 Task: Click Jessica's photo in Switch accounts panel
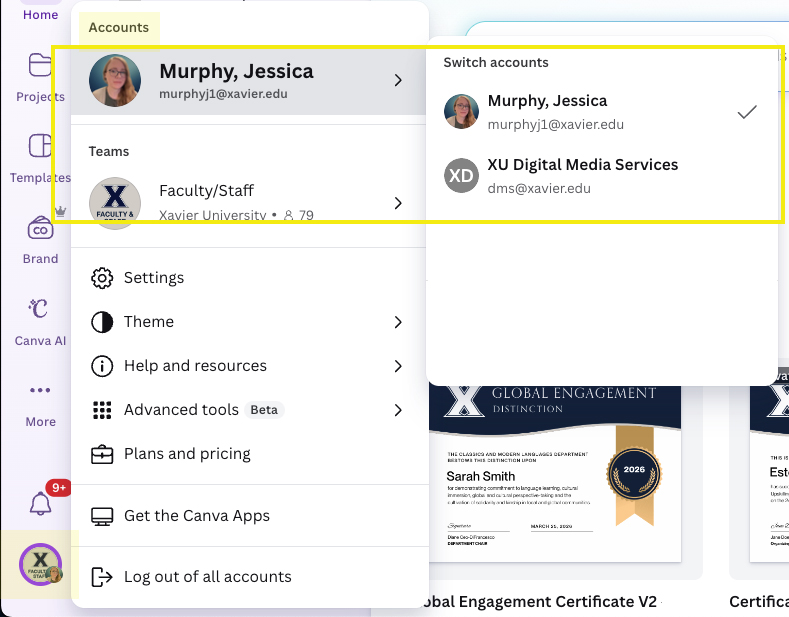(x=461, y=111)
